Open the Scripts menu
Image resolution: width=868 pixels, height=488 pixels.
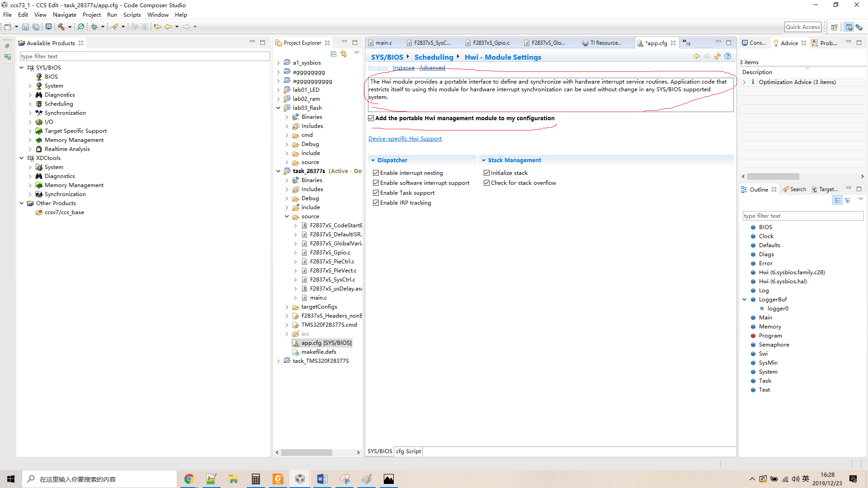pyautogui.click(x=132, y=14)
